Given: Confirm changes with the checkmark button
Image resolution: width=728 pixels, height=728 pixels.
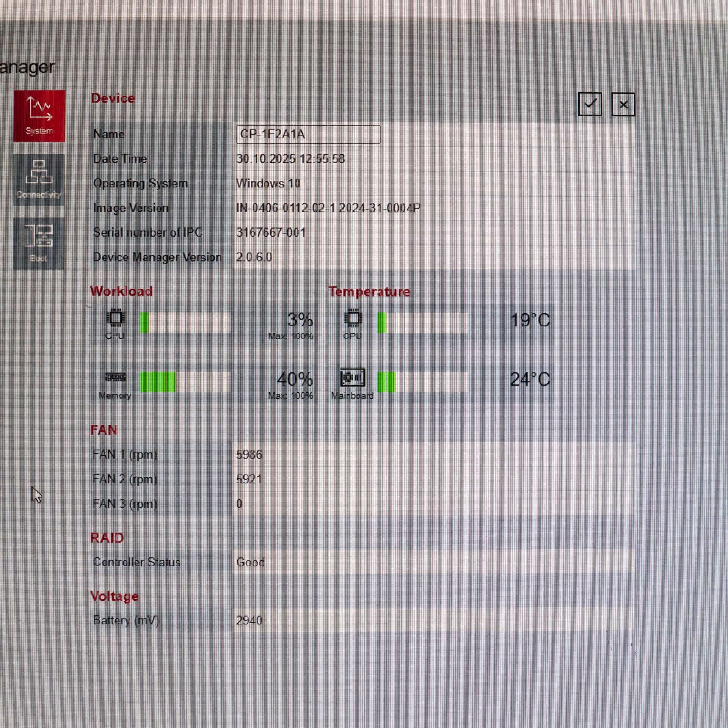Looking at the screenshot, I should (x=590, y=104).
